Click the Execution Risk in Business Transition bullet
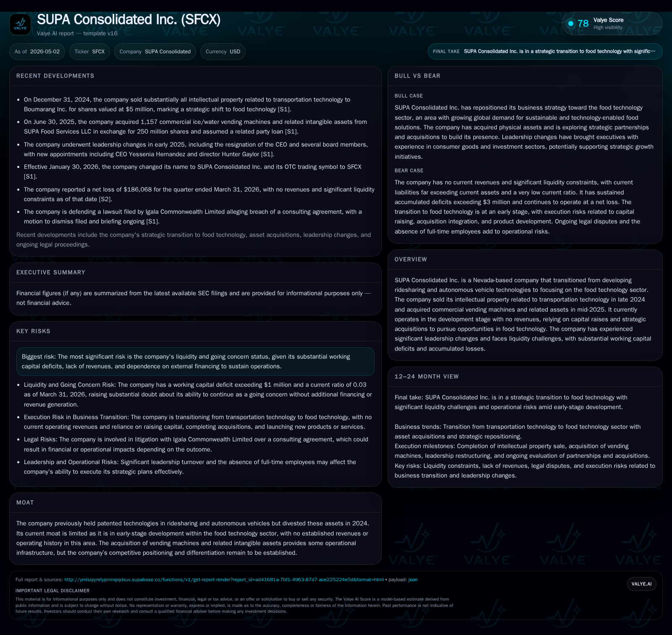 [198, 422]
